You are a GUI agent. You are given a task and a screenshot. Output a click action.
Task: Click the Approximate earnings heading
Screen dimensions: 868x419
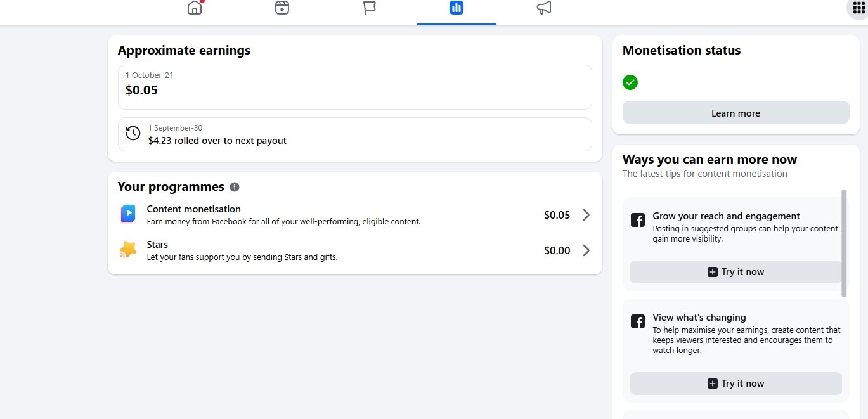coord(184,51)
